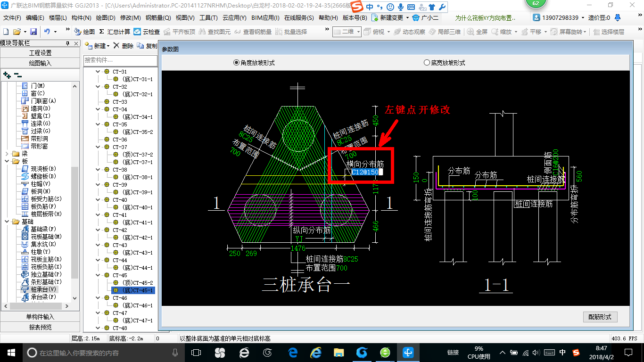Open 构件(N) menu

coord(81,18)
